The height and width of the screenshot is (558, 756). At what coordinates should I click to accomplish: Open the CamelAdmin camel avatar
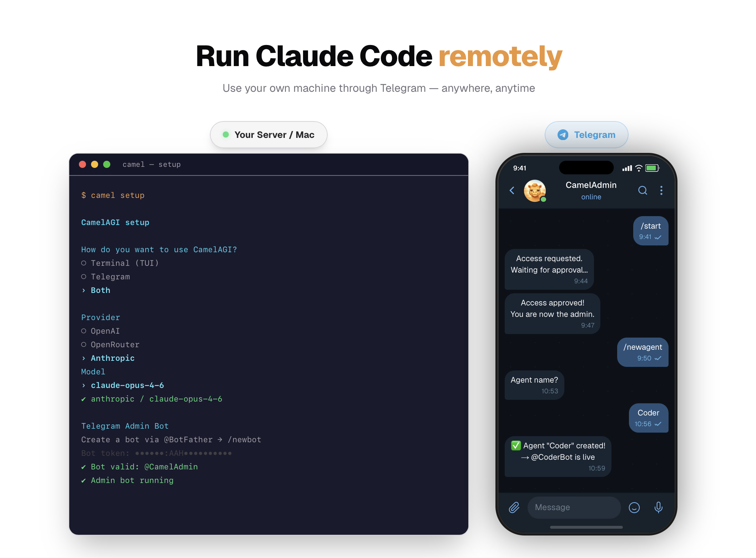pos(534,190)
